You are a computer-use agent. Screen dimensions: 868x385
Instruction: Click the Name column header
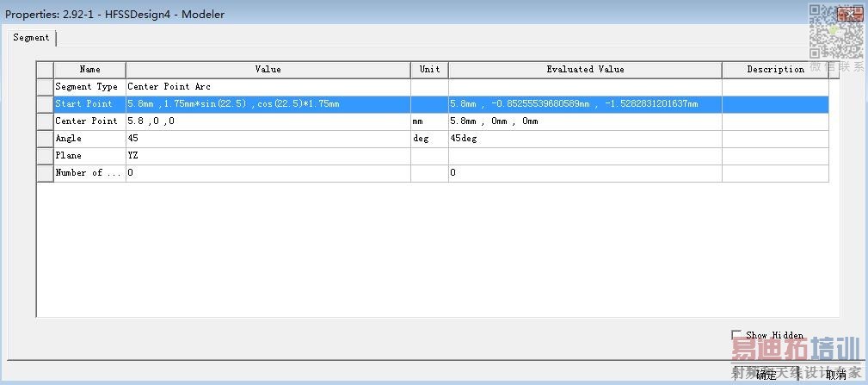[89, 69]
